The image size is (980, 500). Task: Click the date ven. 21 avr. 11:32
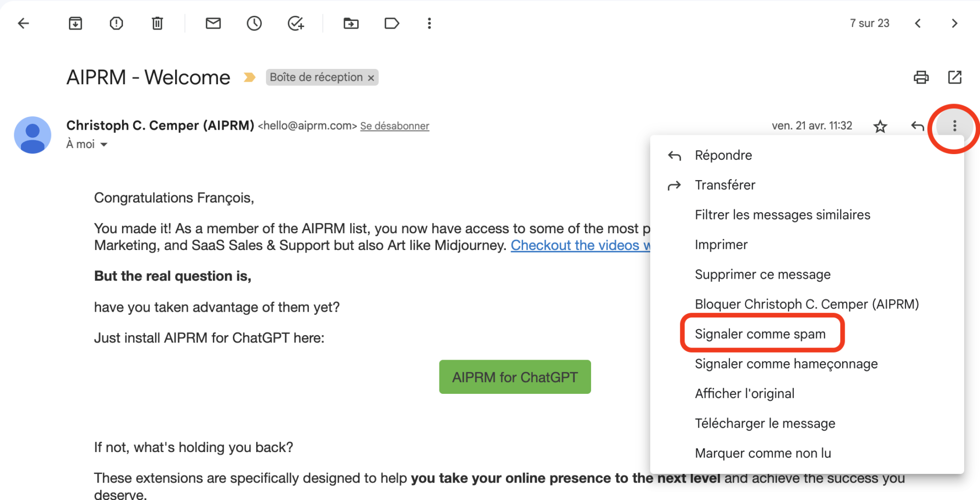coord(812,126)
